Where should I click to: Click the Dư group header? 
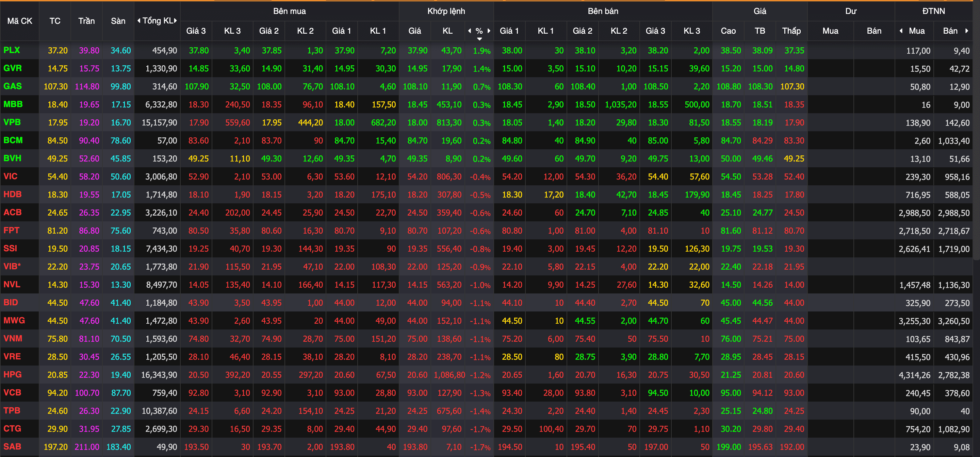click(851, 11)
